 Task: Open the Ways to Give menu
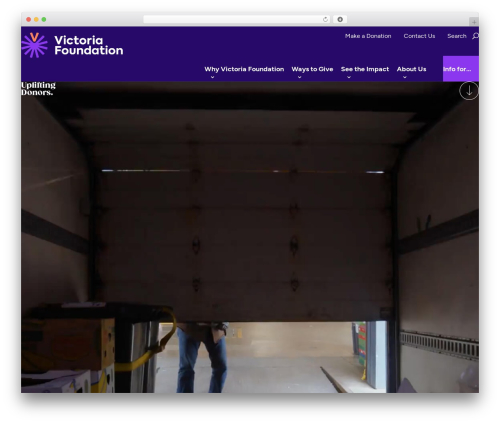[312, 69]
